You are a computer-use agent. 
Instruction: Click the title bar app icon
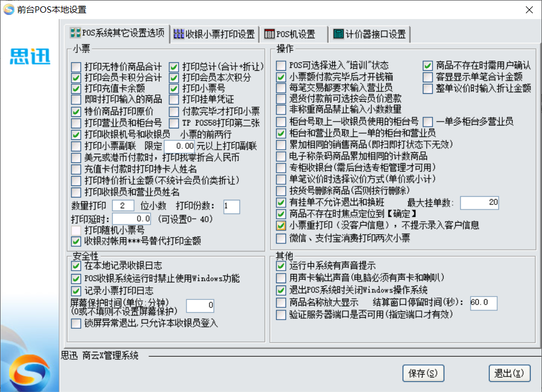[9, 10]
